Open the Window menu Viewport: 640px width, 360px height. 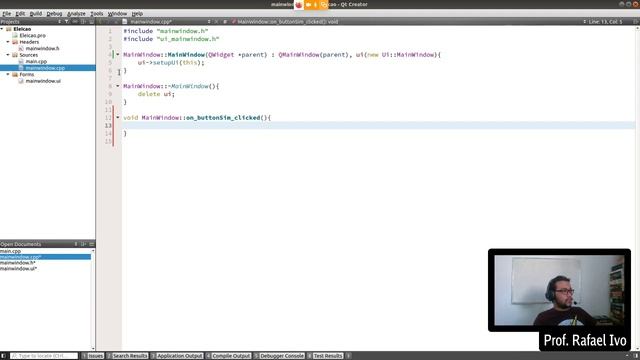(x=117, y=13)
